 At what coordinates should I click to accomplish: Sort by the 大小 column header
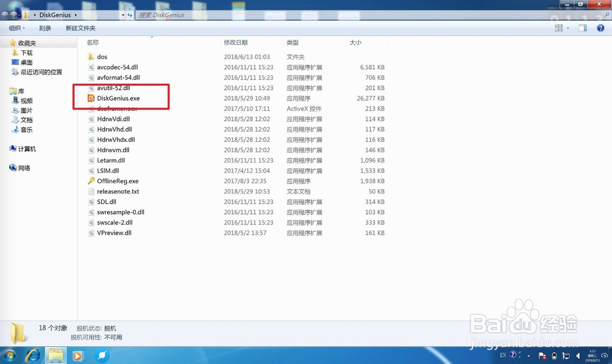(355, 43)
